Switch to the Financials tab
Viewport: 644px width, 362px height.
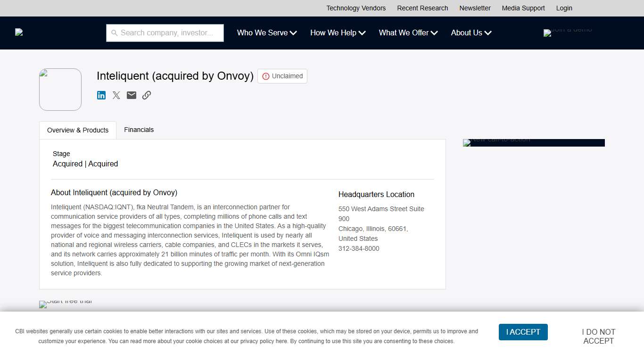[x=139, y=130]
